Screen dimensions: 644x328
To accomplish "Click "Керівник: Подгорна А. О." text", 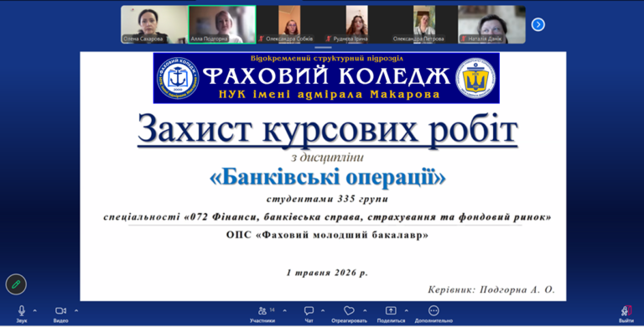I will click(491, 289).
